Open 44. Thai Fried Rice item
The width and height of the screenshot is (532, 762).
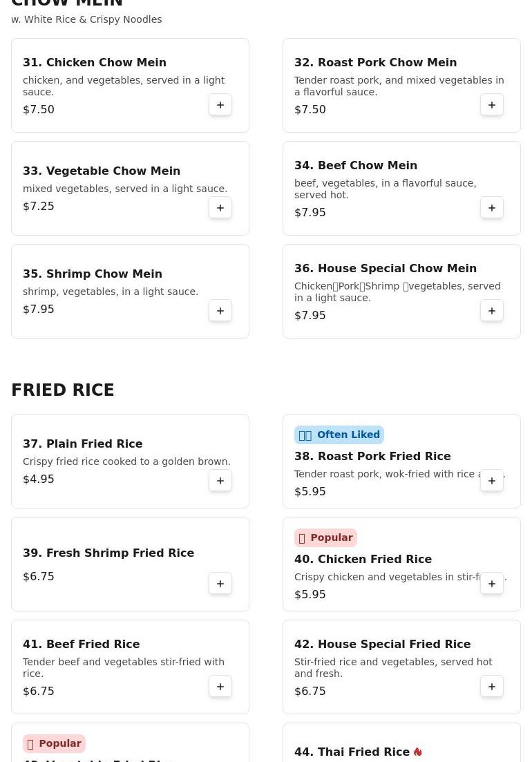pyautogui.click(x=352, y=752)
